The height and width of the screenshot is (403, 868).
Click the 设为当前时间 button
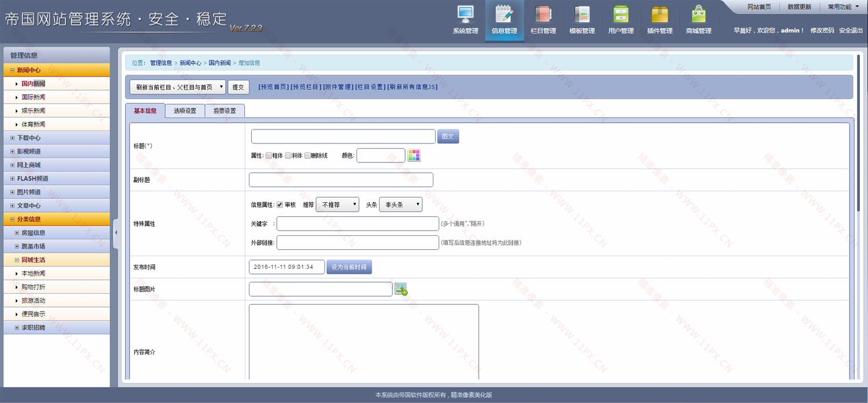click(x=349, y=267)
